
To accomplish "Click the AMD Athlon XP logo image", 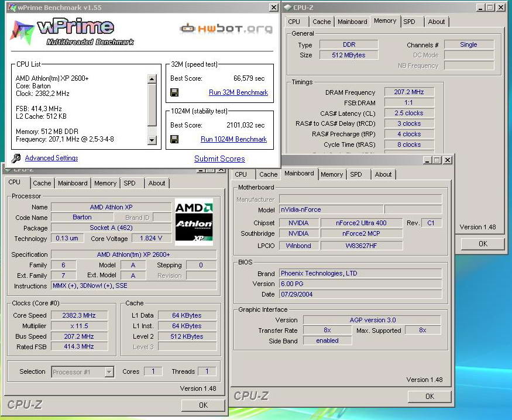I will click(194, 222).
